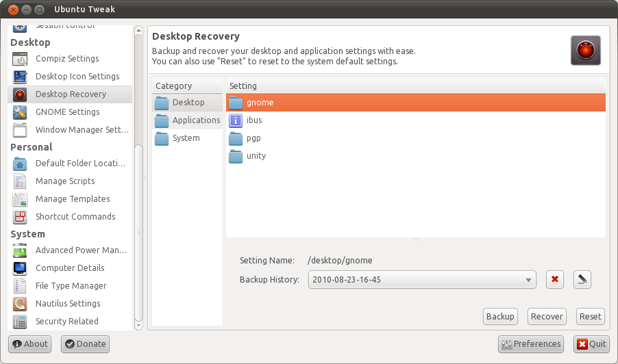Click the Security Related icon
The image size is (618, 364).
[x=20, y=322]
